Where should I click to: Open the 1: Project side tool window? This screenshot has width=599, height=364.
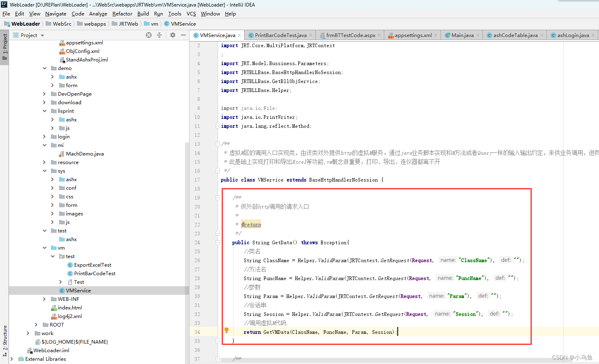click(x=5, y=47)
